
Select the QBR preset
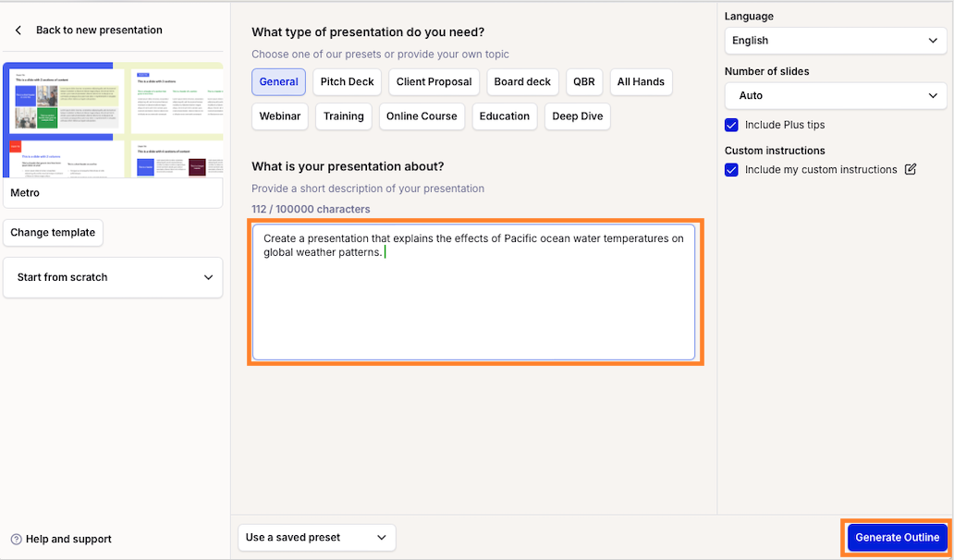584,82
